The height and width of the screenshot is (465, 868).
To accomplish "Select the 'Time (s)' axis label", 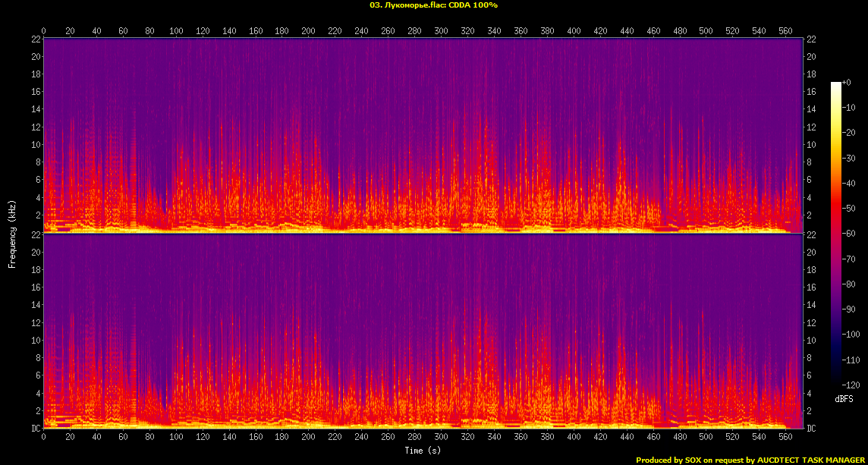I will pyautogui.click(x=423, y=451).
